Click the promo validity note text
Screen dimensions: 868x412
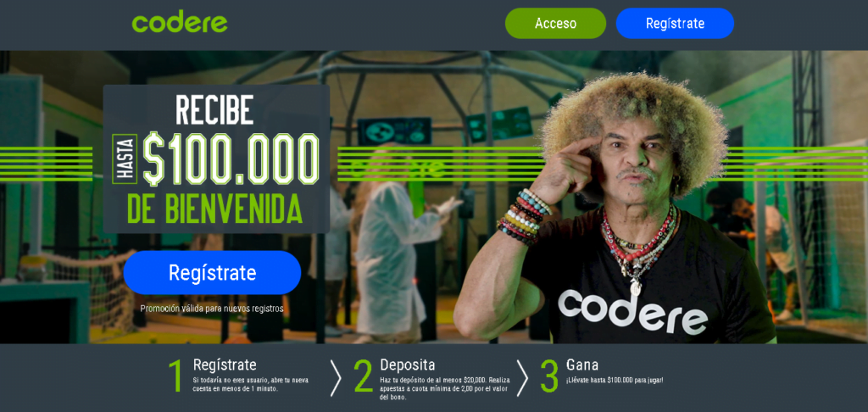[x=211, y=309]
